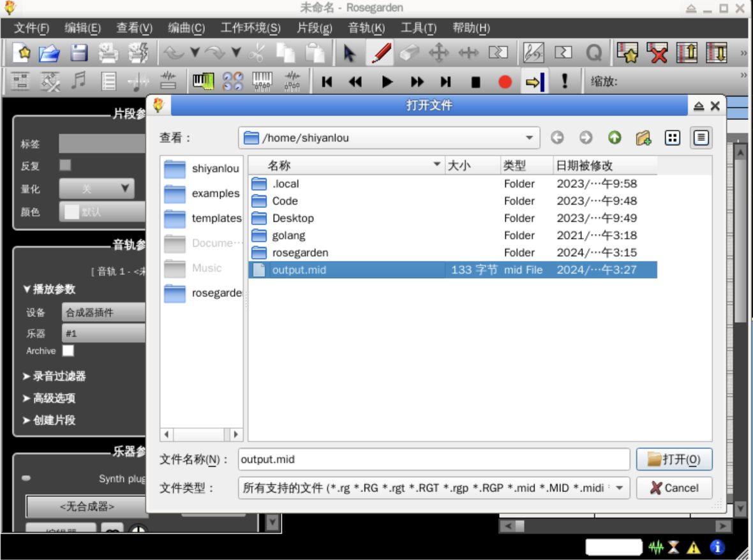Open the 文件(F) menu
The image size is (753, 560).
coord(31,28)
